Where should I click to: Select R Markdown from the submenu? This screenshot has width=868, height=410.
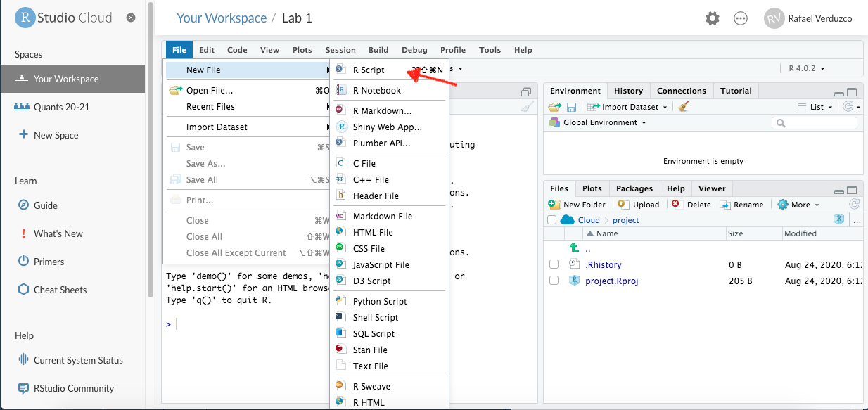point(382,110)
